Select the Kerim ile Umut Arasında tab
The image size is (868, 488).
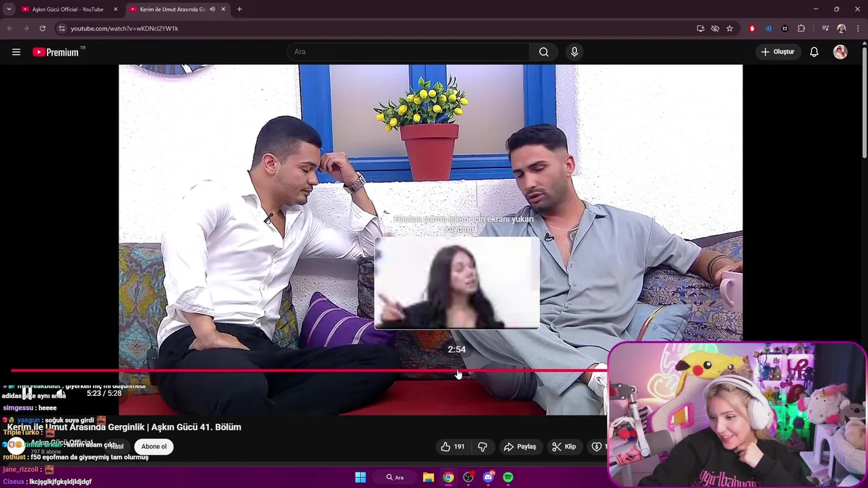click(172, 9)
